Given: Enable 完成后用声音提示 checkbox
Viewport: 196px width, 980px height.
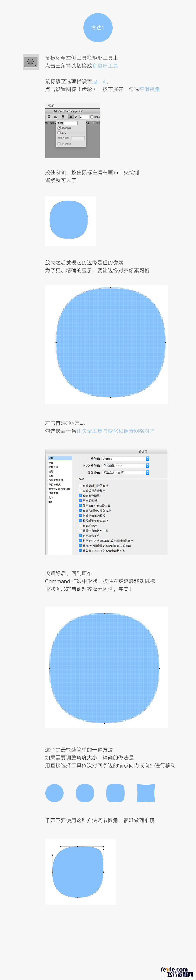Looking at the screenshot, I should pos(80,491).
